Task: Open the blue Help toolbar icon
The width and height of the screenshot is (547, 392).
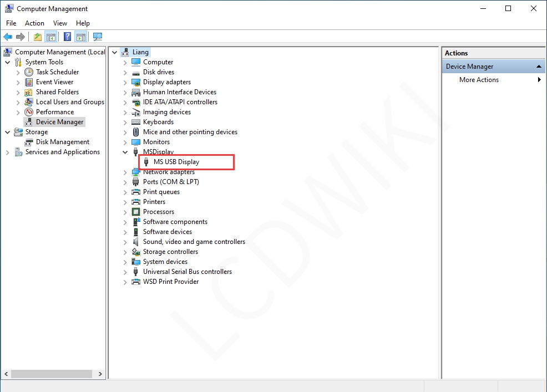Action: click(67, 37)
